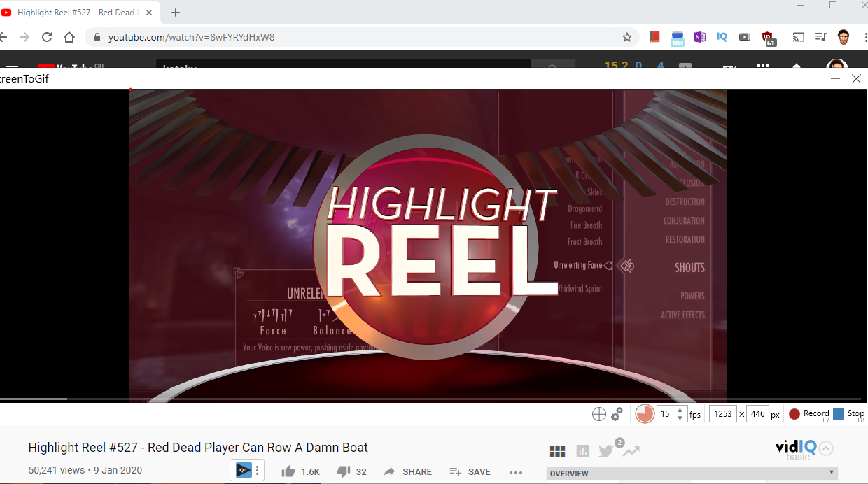Click the ScreenToGif crosshair snap-to-window icon
This screenshot has width=868, height=484.
point(599,414)
